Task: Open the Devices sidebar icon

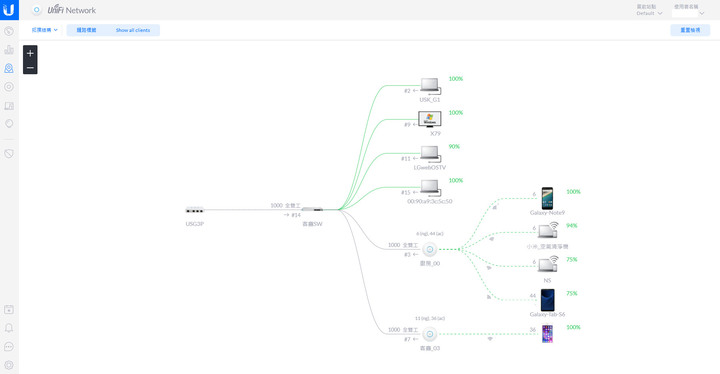Action: click(9, 87)
